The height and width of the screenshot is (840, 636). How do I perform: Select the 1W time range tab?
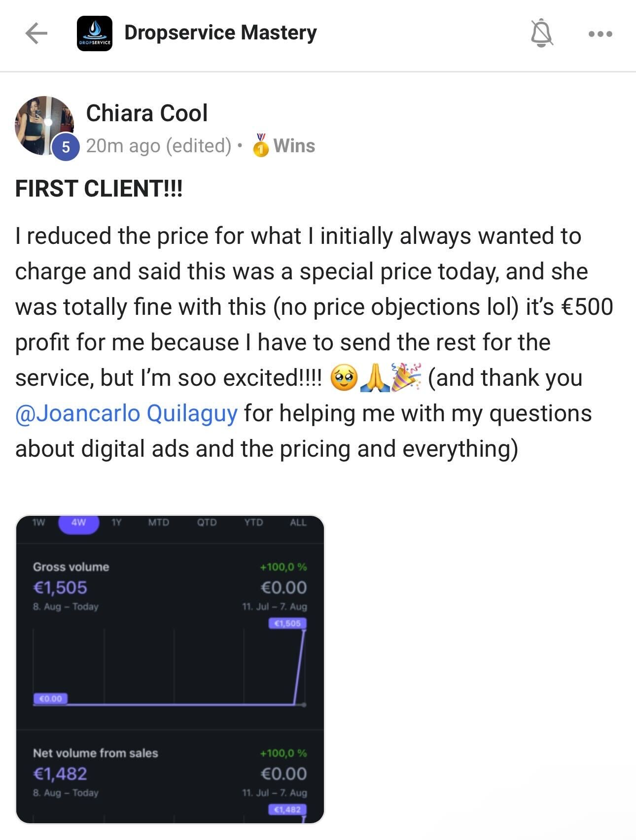click(x=38, y=523)
